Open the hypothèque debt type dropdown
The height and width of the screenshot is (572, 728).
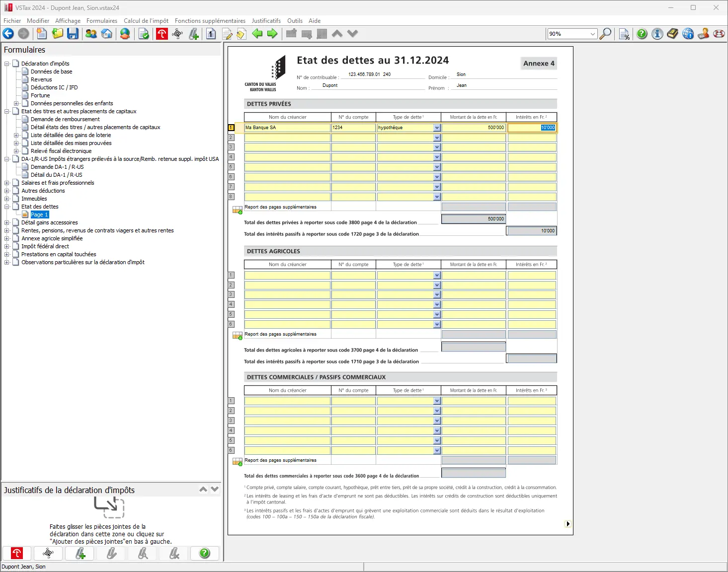point(437,128)
